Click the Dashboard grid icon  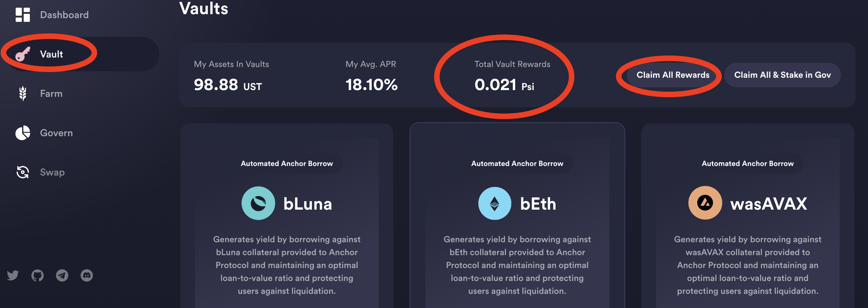point(22,15)
